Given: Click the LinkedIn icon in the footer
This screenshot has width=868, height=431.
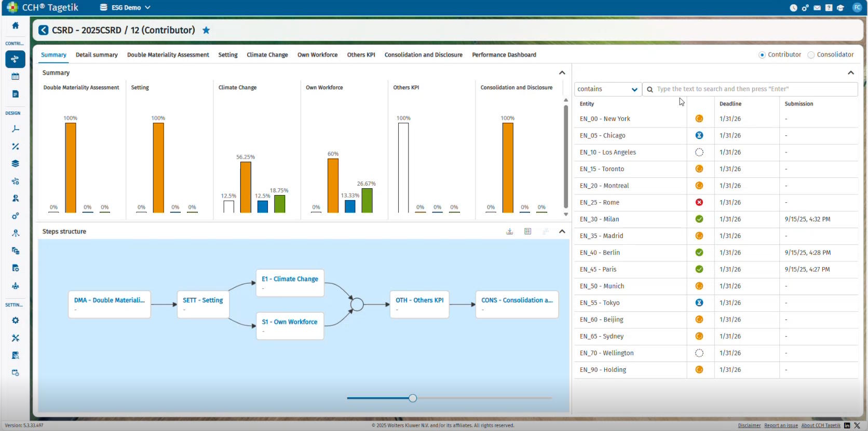Looking at the screenshot, I should 847,425.
